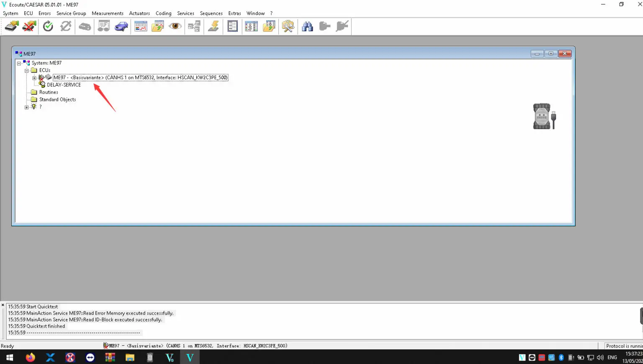
Task: Click the toolbar icon with document and glasses
Action: click(x=104, y=26)
